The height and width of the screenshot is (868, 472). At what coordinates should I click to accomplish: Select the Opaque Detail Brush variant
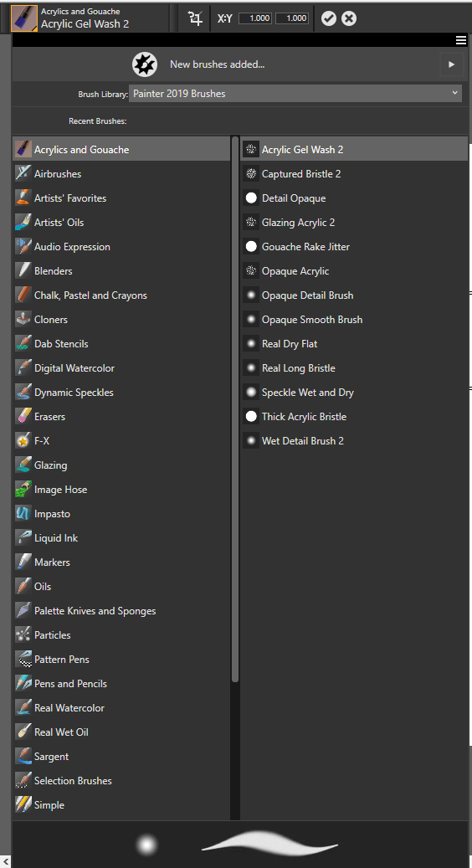pos(354,295)
